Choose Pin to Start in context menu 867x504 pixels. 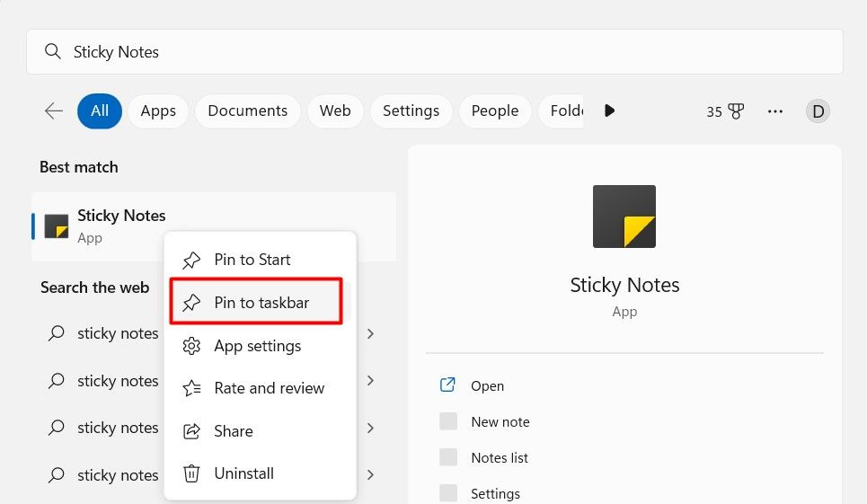click(261, 259)
